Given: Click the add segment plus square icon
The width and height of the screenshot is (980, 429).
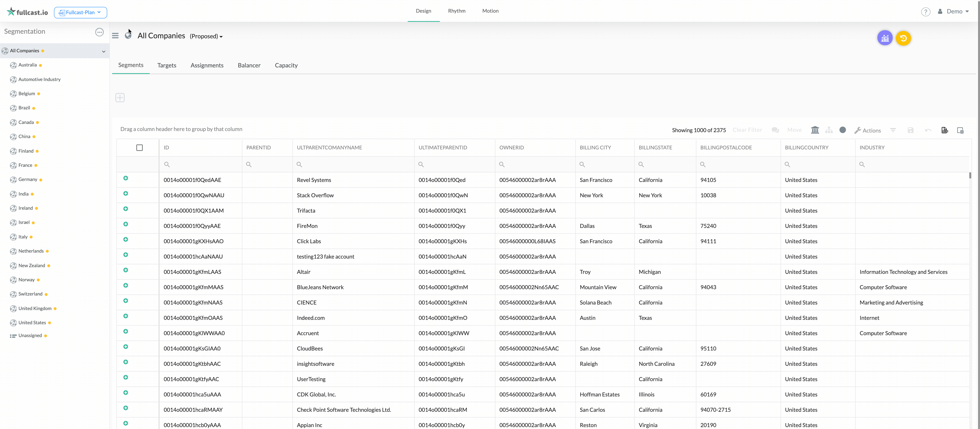Looking at the screenshot, I should (120, 97).
